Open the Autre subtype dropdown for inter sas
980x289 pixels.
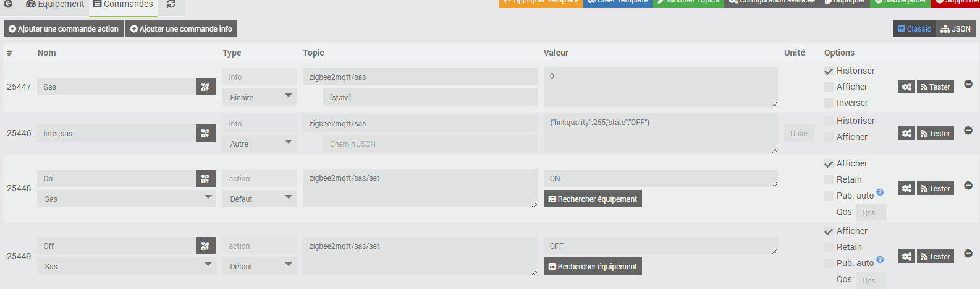click(x=260, y=144)
